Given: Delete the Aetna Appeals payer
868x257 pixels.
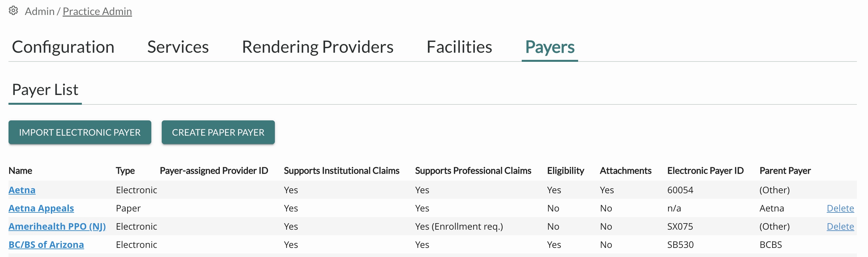Looking at the screenshot, I should (x=840, y=208).
